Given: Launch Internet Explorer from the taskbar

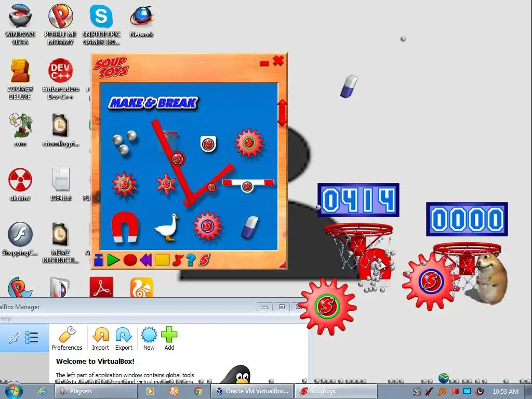Looking at the screenshot, I should (x=42, y=391).
